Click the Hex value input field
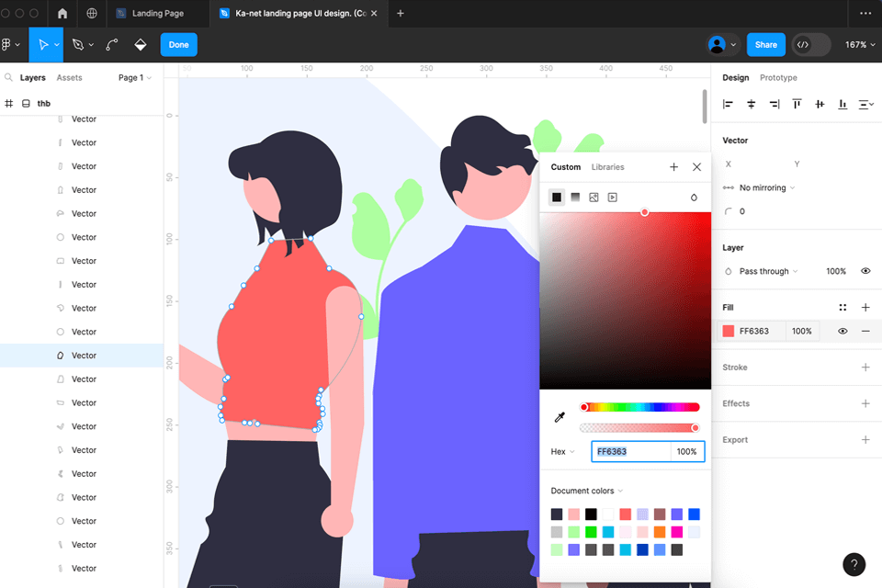882x588 pixels. coord(631,451)
